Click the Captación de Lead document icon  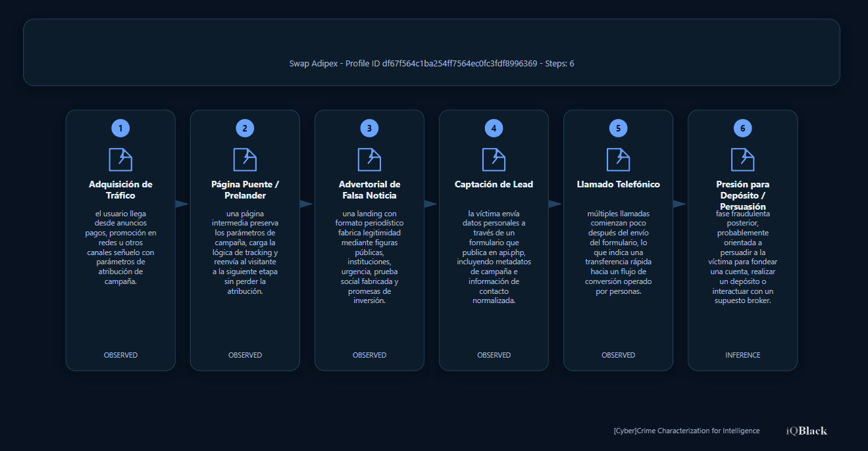[x=494, y=159]
